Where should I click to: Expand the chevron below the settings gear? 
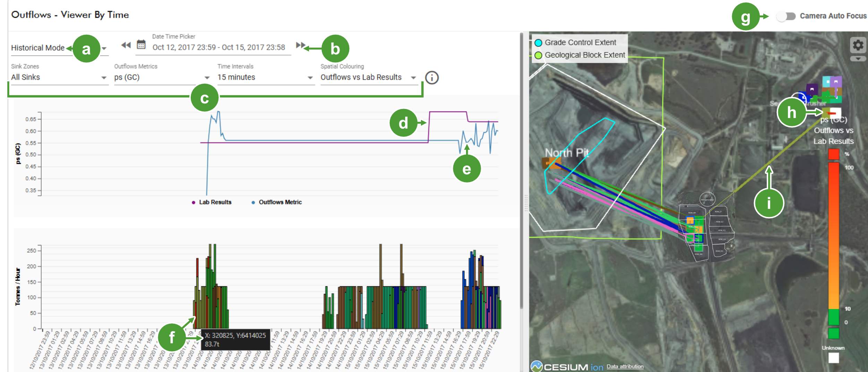[858, 59]
